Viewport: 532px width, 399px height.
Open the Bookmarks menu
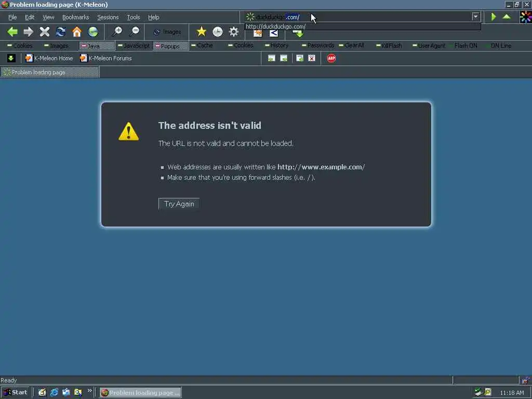76,17
